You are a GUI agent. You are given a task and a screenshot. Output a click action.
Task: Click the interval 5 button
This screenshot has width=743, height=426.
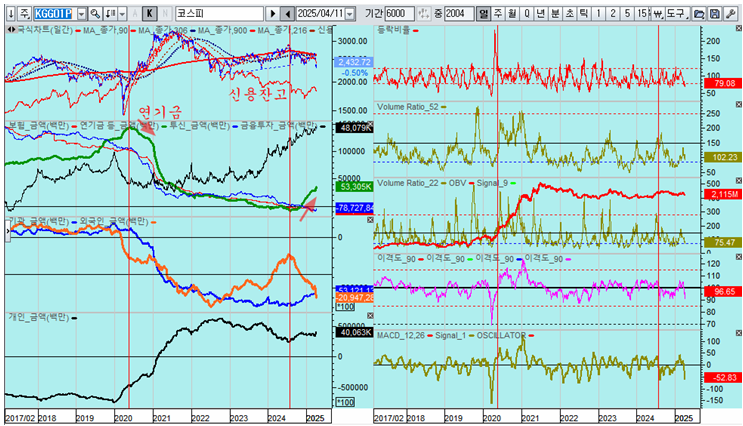(x=627, y=13)
